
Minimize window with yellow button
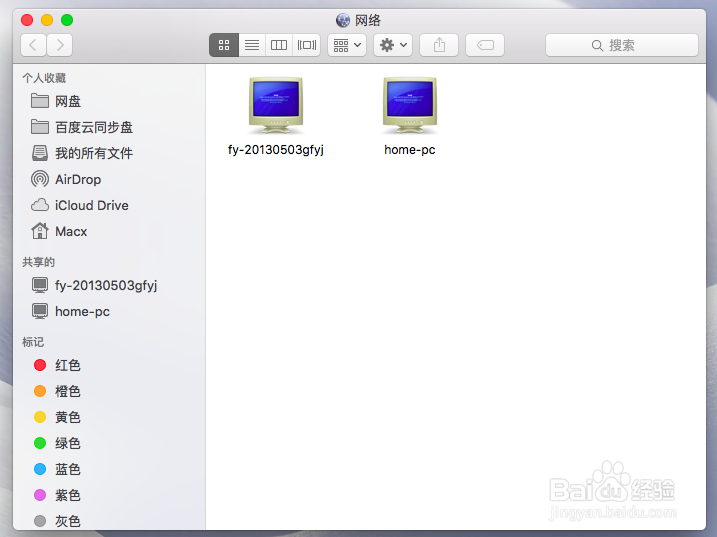(47, 20)
